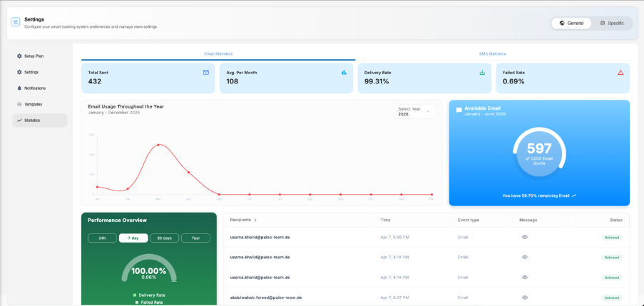View message for second Apr 7, 4:14 PM row

tap(524, 277)
